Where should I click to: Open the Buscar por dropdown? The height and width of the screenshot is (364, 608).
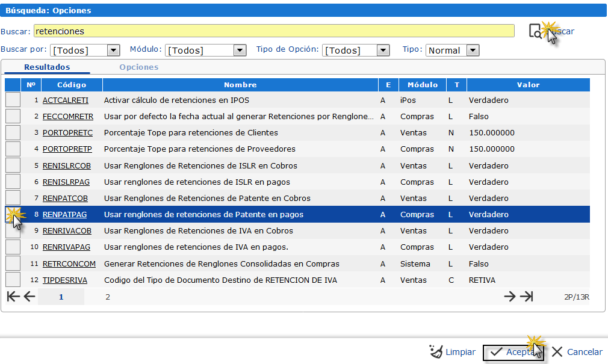[x=113, y=51]
